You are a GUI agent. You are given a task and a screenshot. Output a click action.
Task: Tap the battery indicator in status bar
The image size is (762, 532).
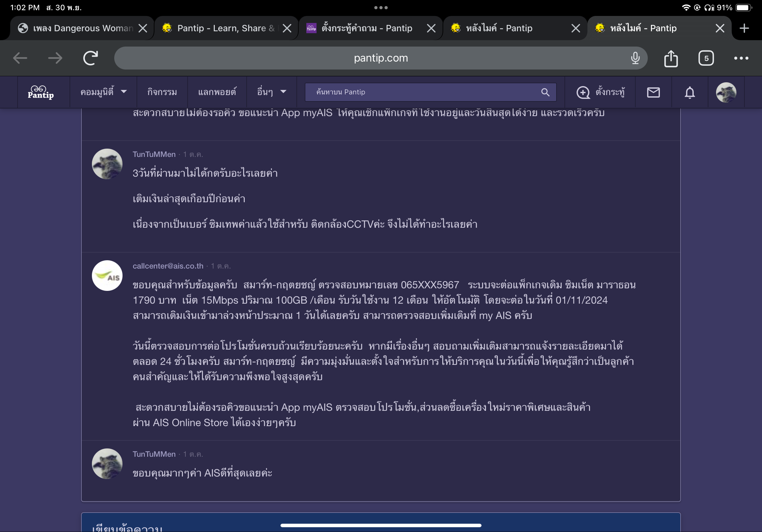pyautogui.click(x=743, y=7)
